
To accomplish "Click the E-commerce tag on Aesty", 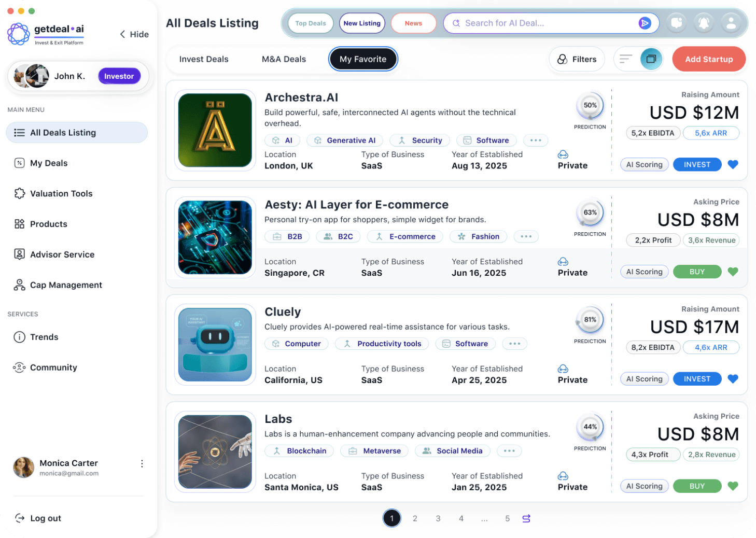I will [405, 236].
